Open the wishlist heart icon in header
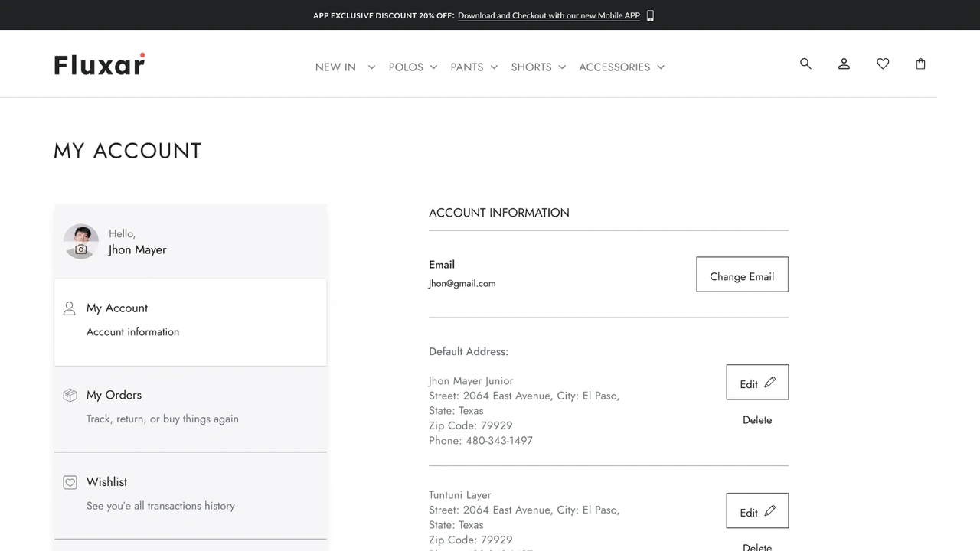The width and height of the screenshot is (980, 551). click(883, 64)
